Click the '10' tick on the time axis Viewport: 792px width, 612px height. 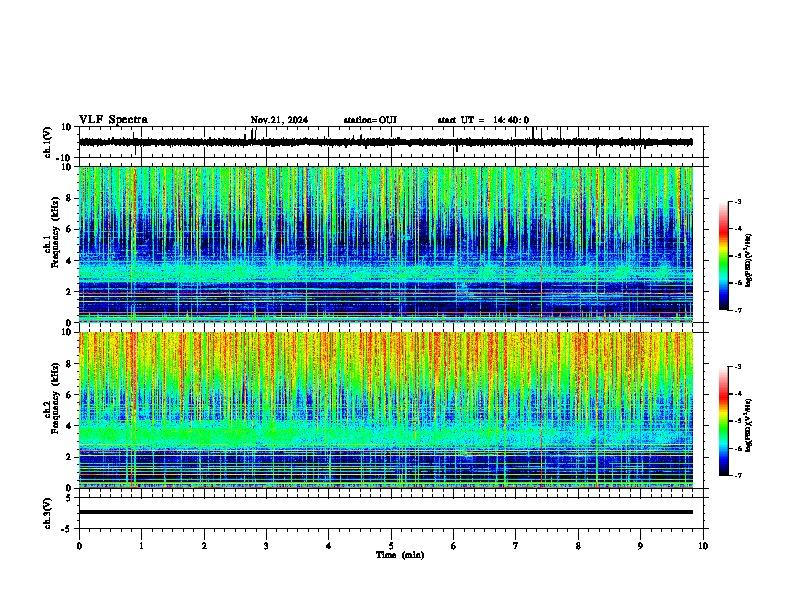(703, 546)
